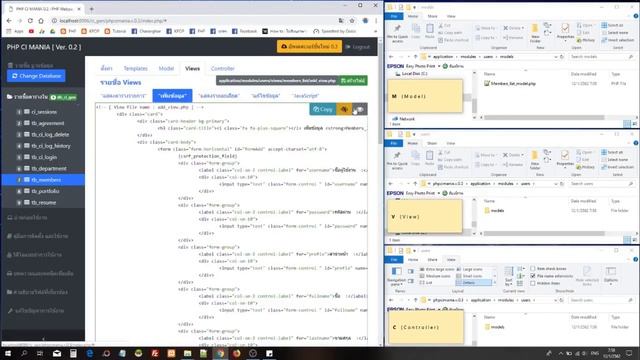Select ci_sessions table in sidebar
Viewport: 640px width, 360px height.
pos(44,112)
